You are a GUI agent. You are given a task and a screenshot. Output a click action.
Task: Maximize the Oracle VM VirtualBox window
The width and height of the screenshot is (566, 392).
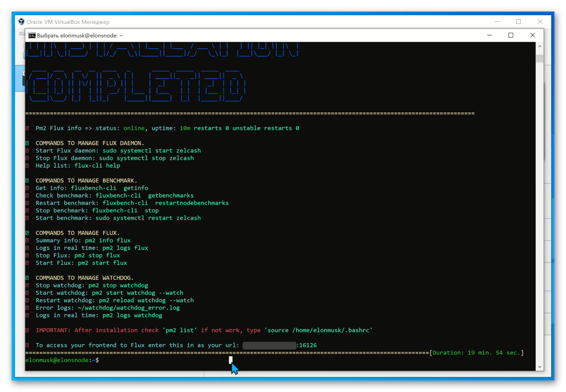518,22
